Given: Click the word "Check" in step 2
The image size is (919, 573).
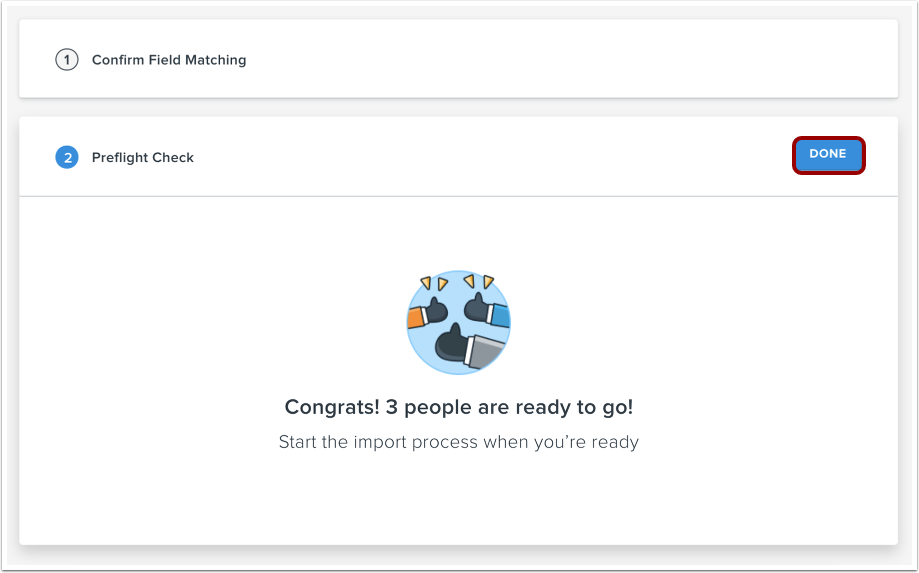Looking at the screenshot, I should (x=174, y=158).
